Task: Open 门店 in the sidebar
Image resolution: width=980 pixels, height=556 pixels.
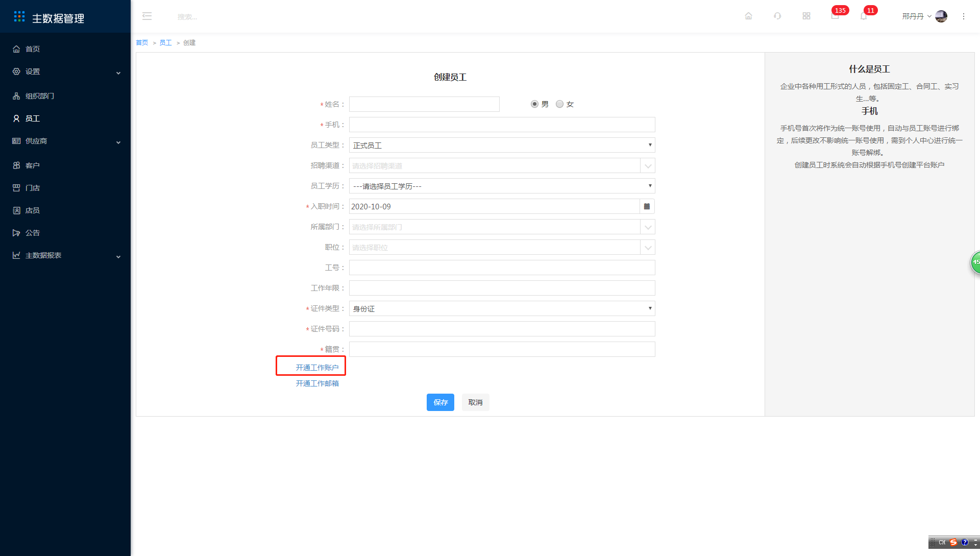Action: (65, 188)
